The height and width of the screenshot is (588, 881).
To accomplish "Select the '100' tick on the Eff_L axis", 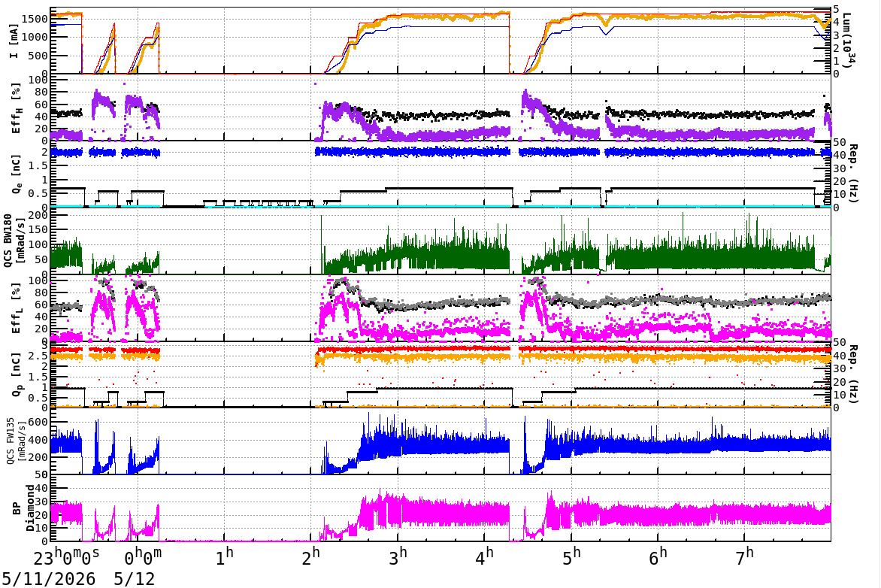I will pos(38,280).
